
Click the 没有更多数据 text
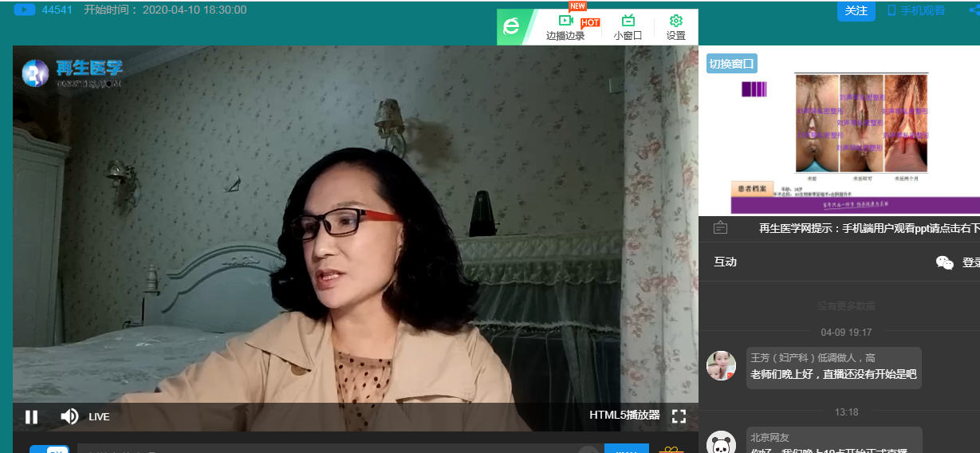[x=846, y=305]
